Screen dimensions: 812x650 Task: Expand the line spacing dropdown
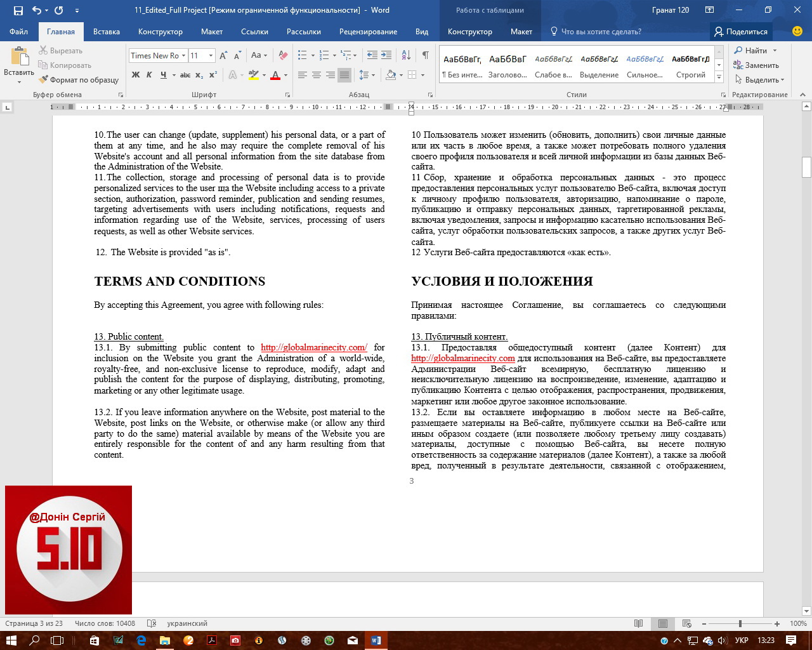(373, 75)
